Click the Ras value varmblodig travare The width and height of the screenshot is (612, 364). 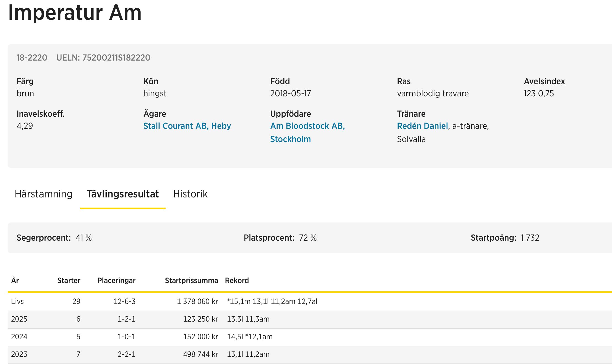click(x=433, y=94)
